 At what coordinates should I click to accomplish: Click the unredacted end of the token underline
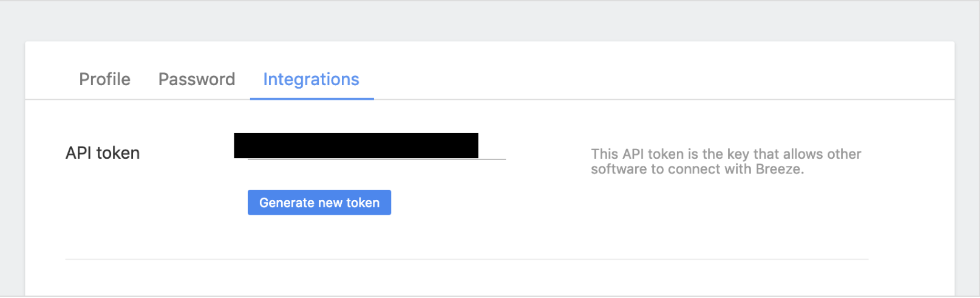pyautogui.click(x=492, y=159)
